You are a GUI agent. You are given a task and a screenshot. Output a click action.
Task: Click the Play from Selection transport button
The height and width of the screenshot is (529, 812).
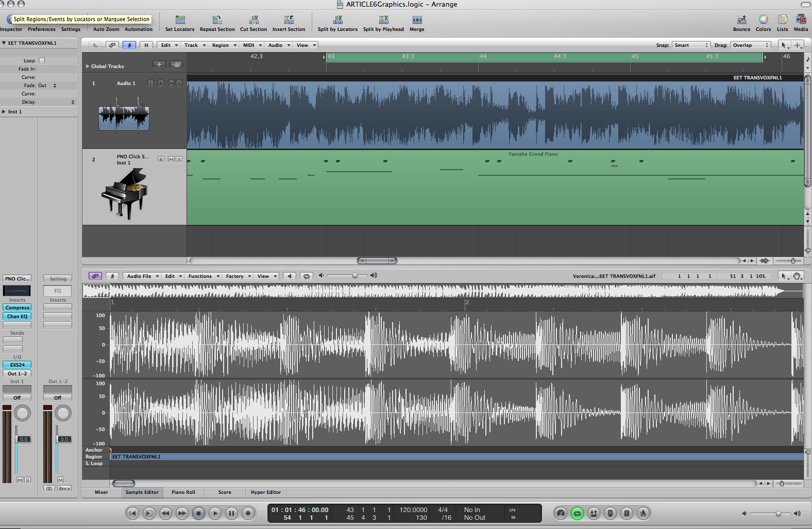(149, 513)
